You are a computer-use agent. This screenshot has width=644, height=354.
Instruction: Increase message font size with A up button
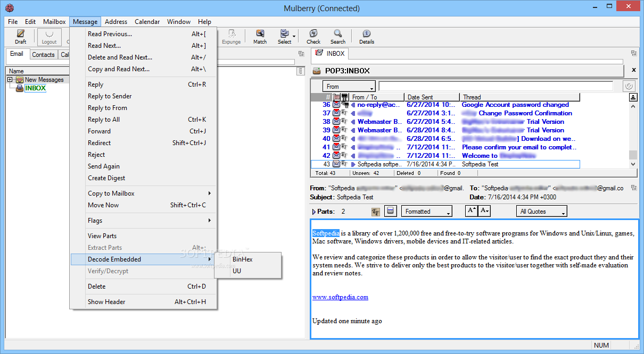(472, 211)
